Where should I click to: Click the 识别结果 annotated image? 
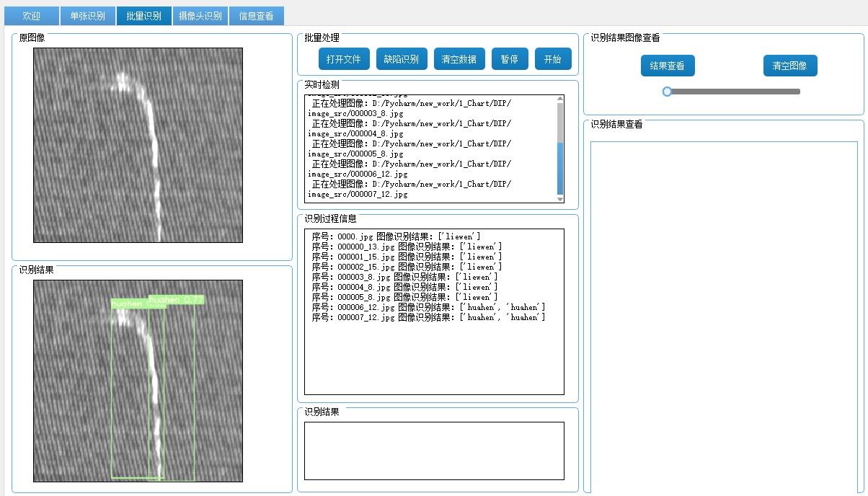pyautogui.click(x=138, y=381)
